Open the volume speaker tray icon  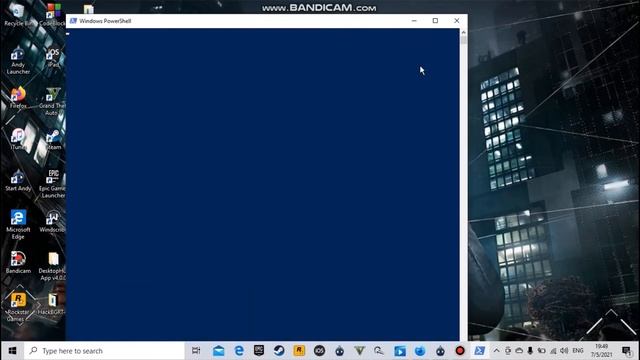(564, 351)
